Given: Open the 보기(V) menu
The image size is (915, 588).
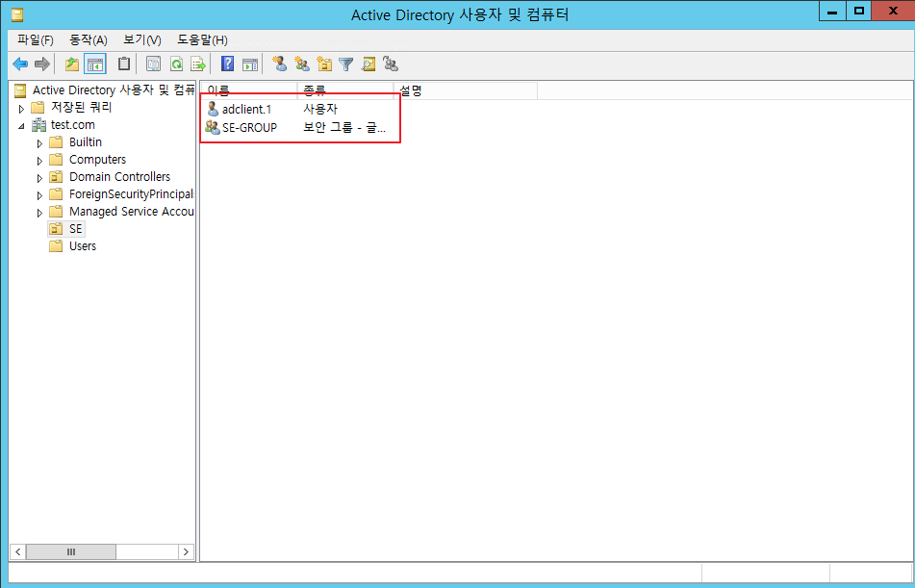Looking at the screenshot, I should [142, 40].
